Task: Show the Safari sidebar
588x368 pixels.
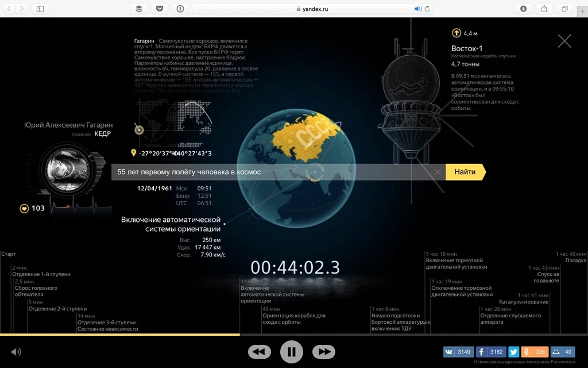Action: [x=40, y=9]
